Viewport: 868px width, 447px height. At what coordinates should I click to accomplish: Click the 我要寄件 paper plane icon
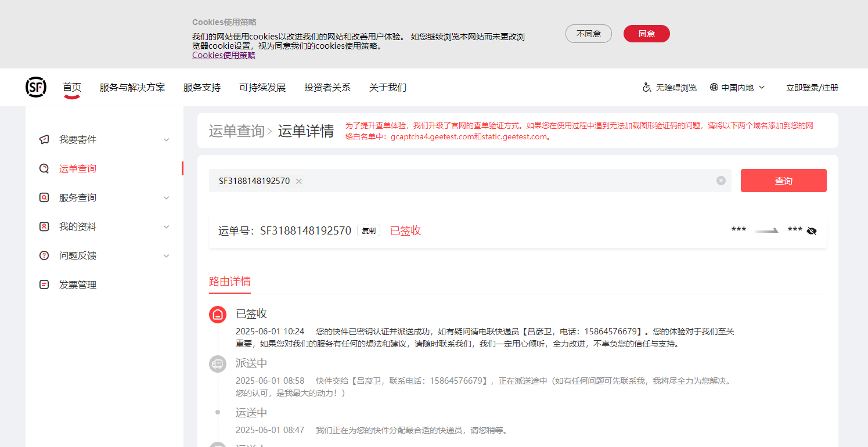click(44, 140)
